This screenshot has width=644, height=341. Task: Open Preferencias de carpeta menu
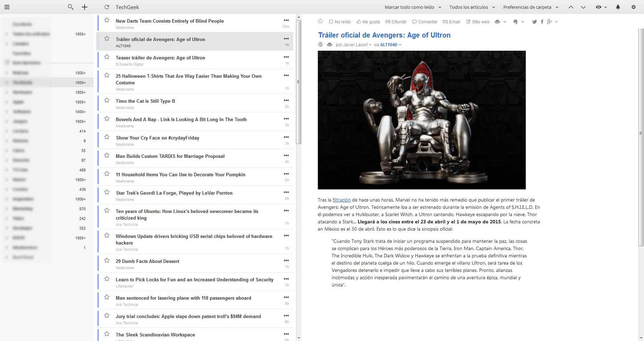point(530,7)
